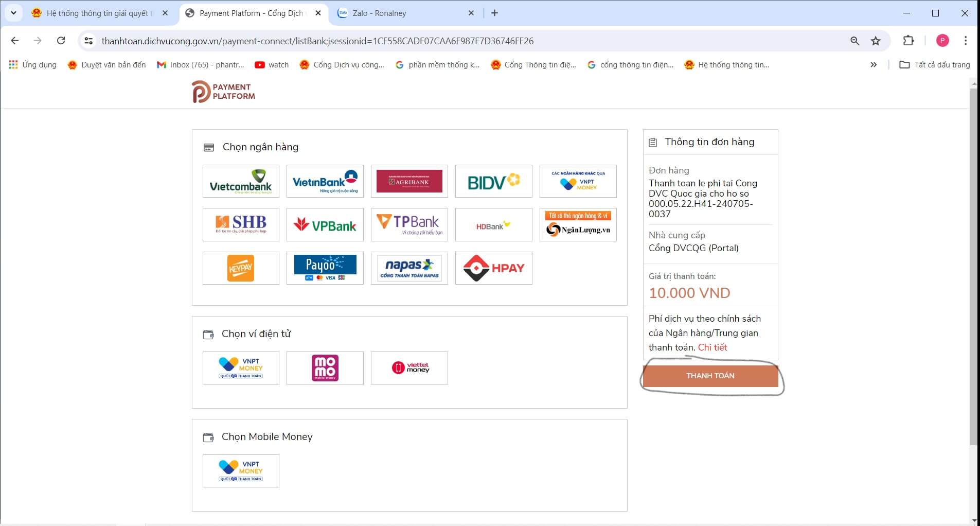Choose VietinBank payment option
Viewport: 980px width, 526px height.
pyautogui.click(x=325, y=181)
